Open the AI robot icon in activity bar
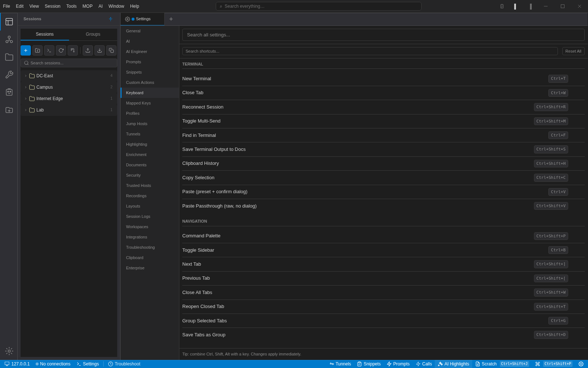Screen dimensions: 588x368 pos(9,92)
